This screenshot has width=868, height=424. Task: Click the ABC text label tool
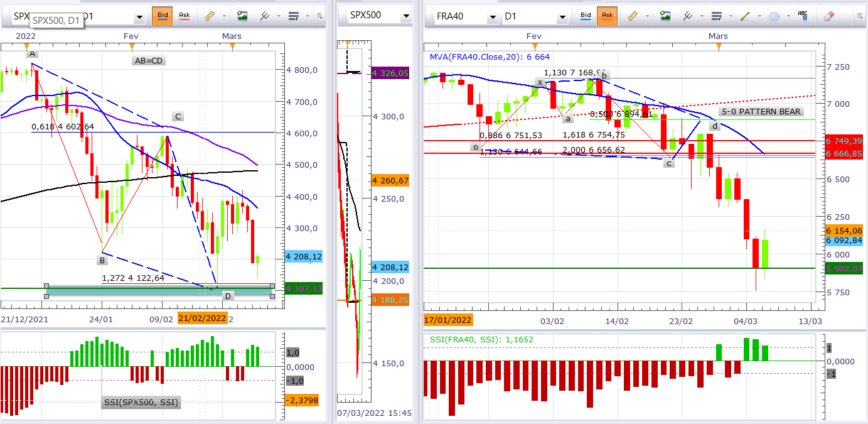coord(803,16)
